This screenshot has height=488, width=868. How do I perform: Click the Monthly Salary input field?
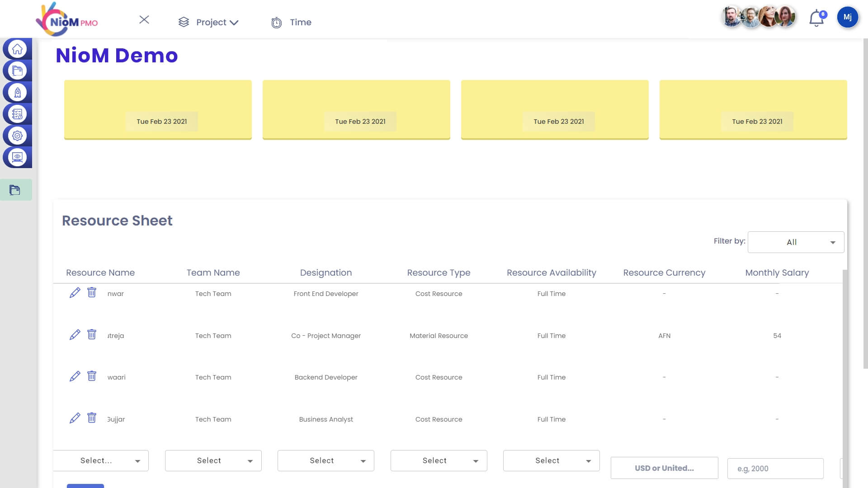pyautogui.click(x=775, y=469)
